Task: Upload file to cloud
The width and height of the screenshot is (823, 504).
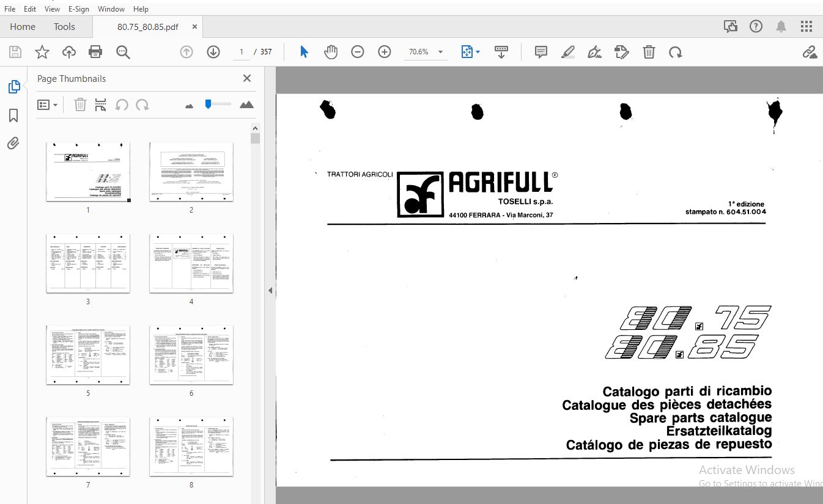Action: point(69,52)
